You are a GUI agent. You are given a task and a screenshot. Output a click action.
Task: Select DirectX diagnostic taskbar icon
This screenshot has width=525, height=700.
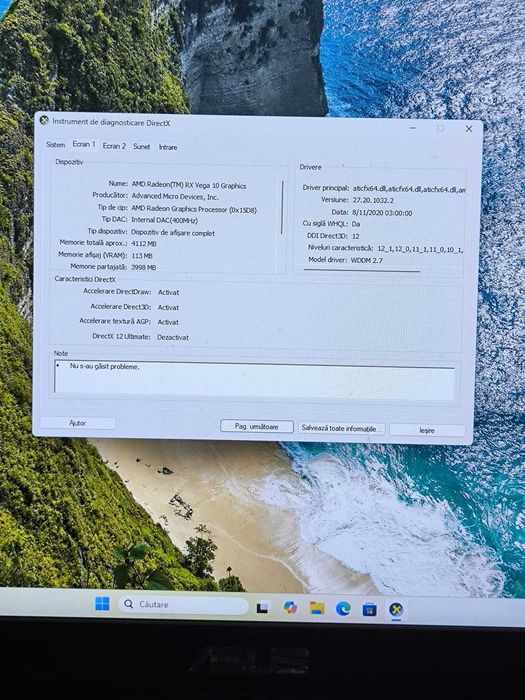pyautogui.click(x=396, y=609)
